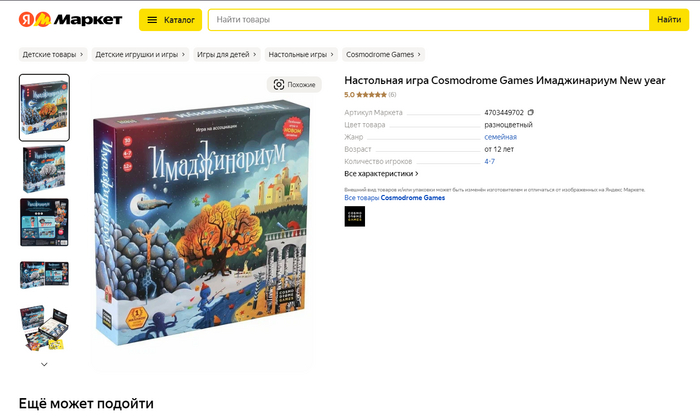Click the Найти search button
This screenshot has height=419, width=700.
click(669, 20)
